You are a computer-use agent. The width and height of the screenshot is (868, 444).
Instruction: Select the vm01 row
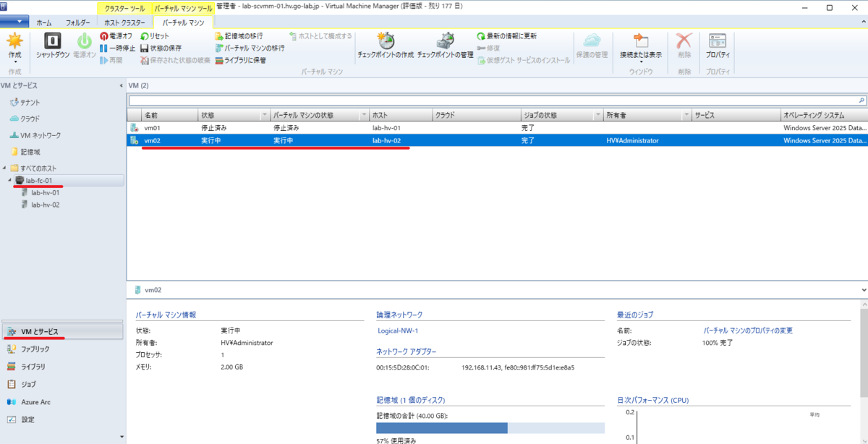[x=497, y=127]
